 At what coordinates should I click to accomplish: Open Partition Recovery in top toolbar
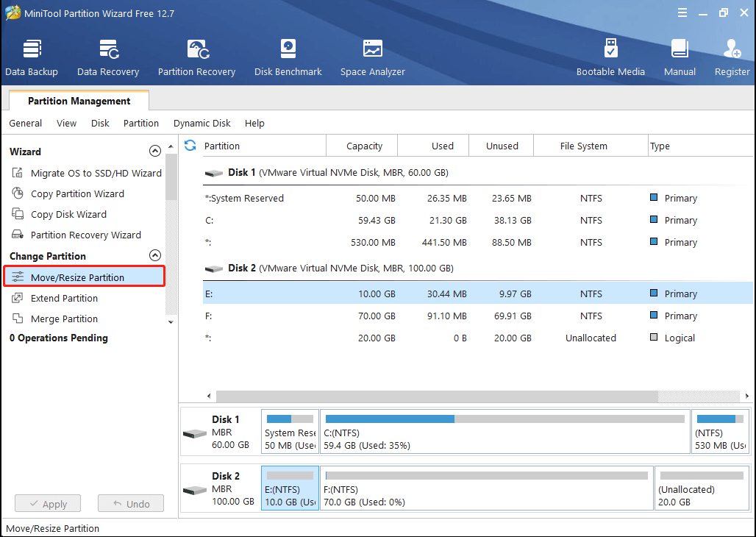tap(196, 58)
